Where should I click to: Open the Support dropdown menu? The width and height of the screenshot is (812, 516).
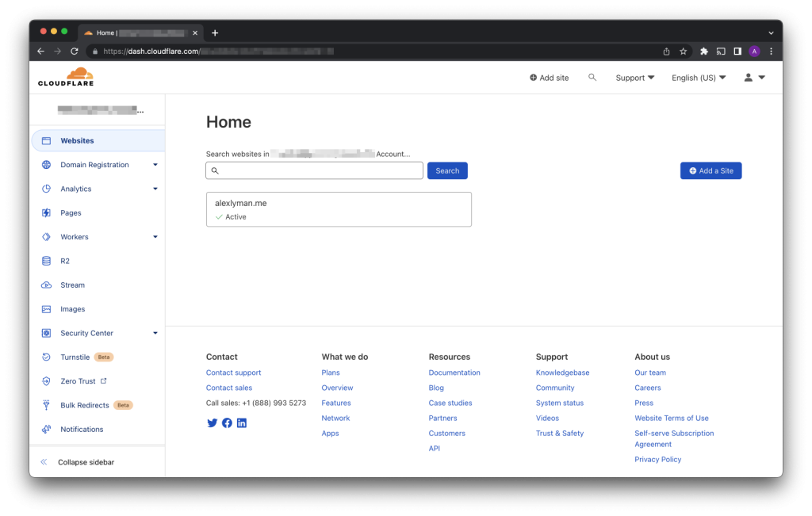634,78
